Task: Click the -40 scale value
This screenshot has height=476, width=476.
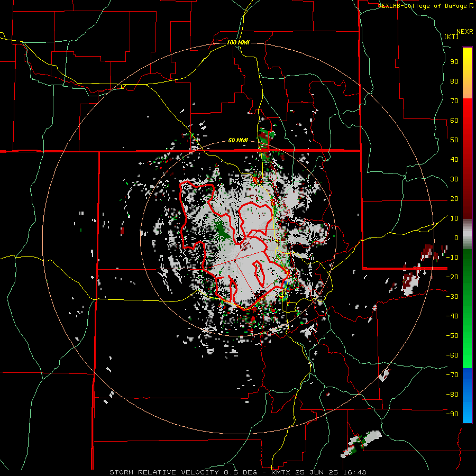Action: [452, 316]
